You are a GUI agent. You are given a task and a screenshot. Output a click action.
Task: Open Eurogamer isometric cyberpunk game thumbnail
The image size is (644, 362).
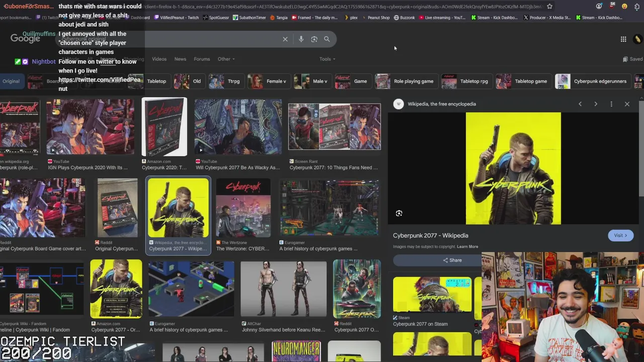(x=191, y=289)
